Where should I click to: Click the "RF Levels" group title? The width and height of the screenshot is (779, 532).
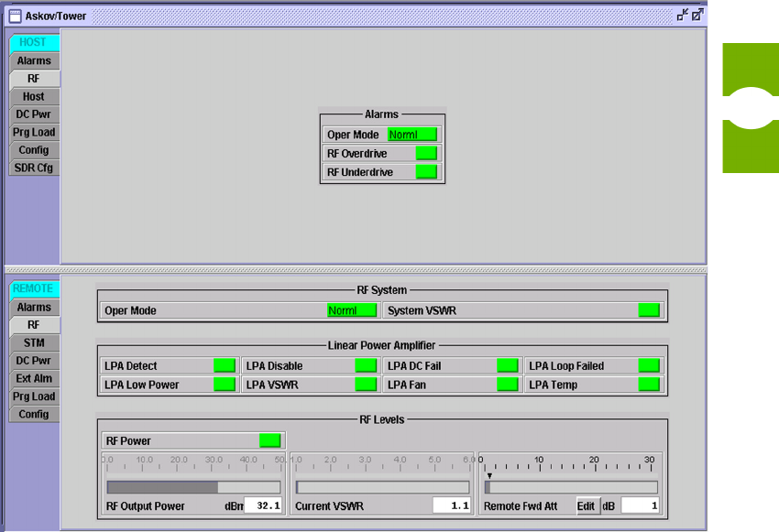point(381,420)
